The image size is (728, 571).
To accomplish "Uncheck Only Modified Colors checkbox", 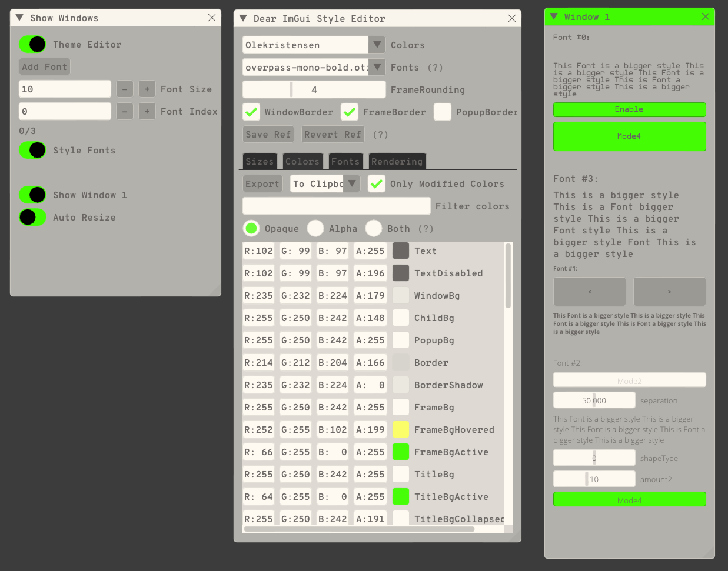I will point(377,183).
